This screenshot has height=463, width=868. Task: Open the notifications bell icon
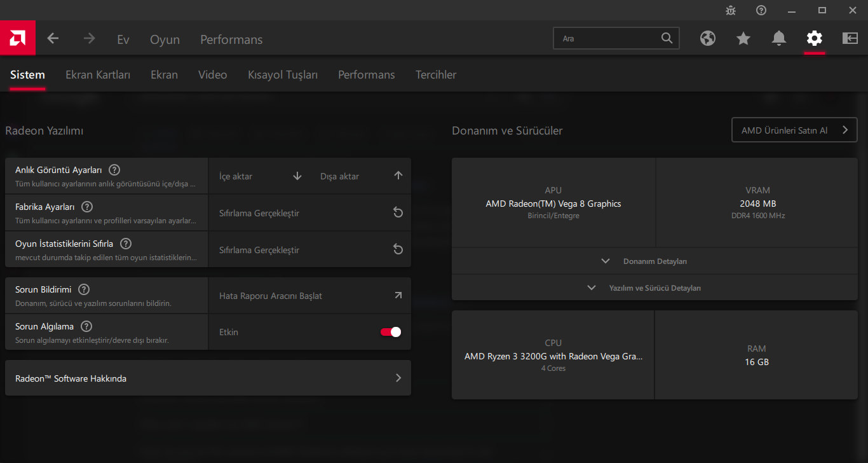coord(779,39)
